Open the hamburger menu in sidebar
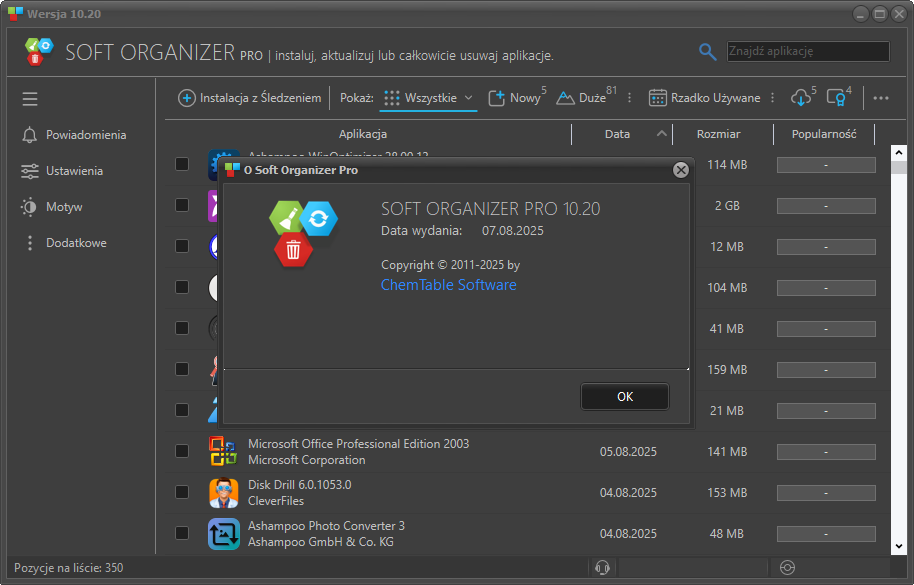Screen dimensions: 914x585 [x=30, y=99]
